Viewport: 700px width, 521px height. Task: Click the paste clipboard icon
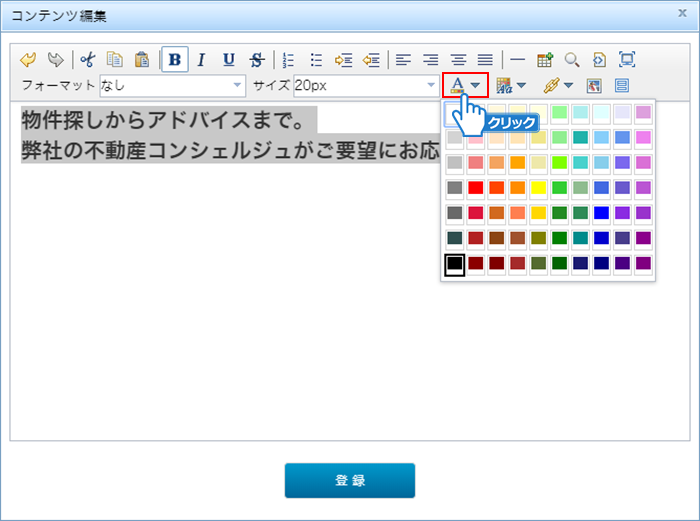142,60
